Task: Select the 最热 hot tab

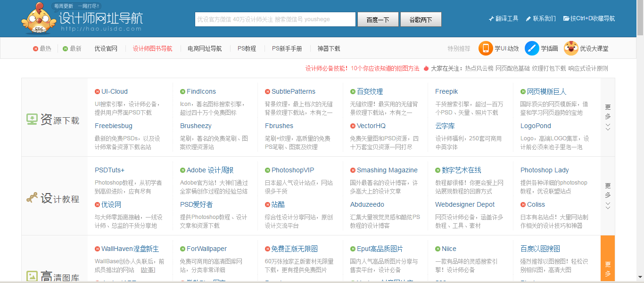Action: 42,49
